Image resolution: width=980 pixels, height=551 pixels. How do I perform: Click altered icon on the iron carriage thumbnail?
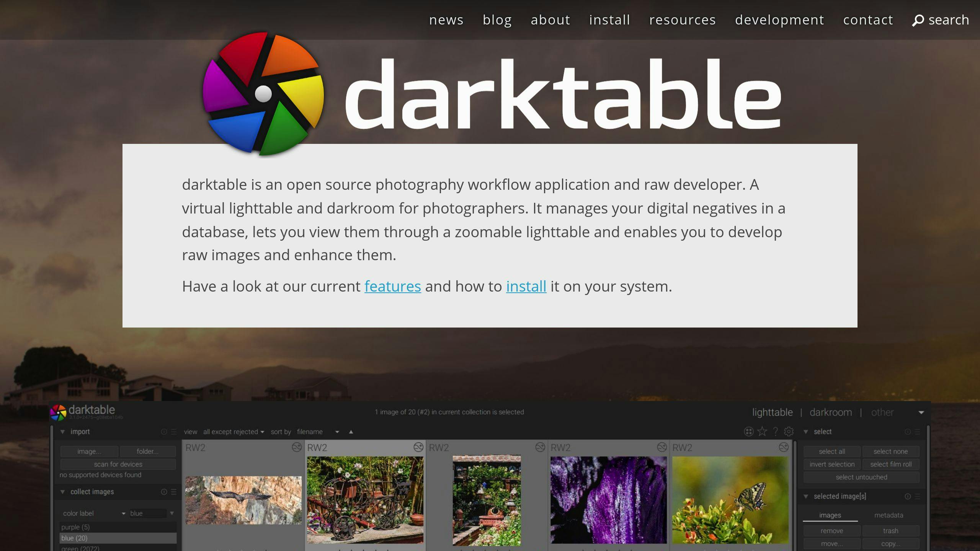(418, 447)
